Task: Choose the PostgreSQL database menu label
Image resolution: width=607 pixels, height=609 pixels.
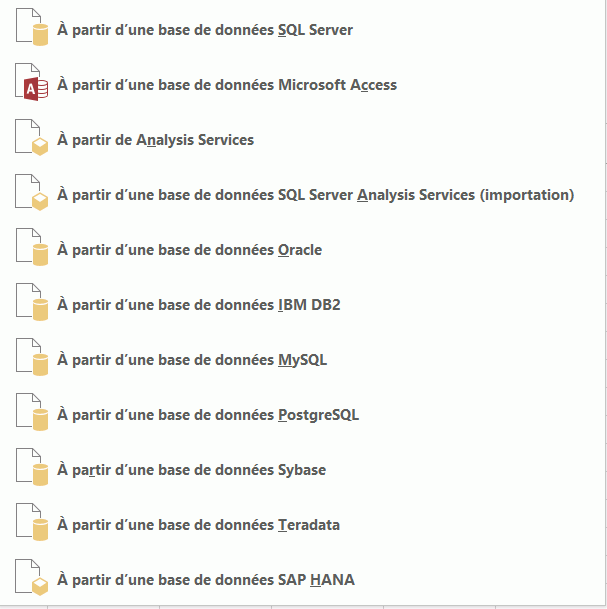Action: [208, 415]
